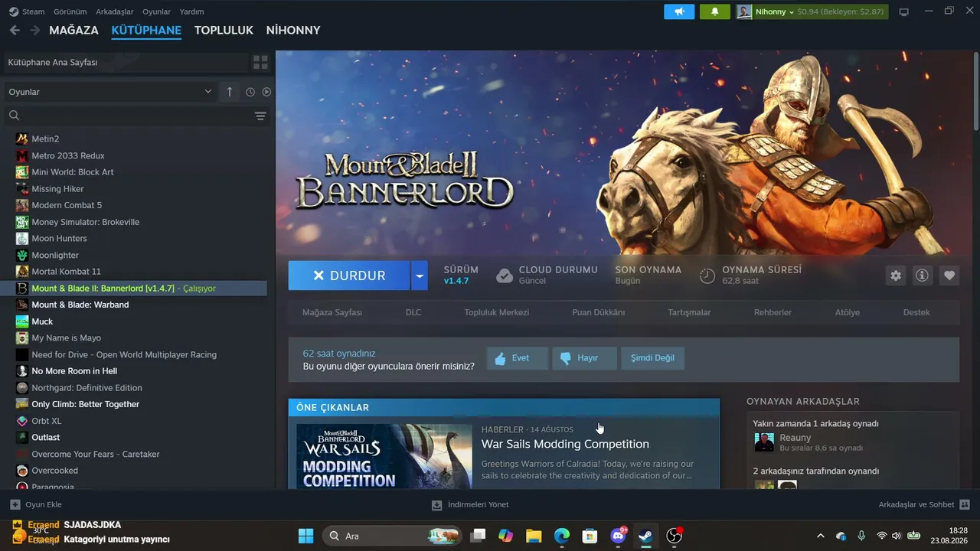Click the library search field
Screen dimensions: 980x551
point(130,116)
